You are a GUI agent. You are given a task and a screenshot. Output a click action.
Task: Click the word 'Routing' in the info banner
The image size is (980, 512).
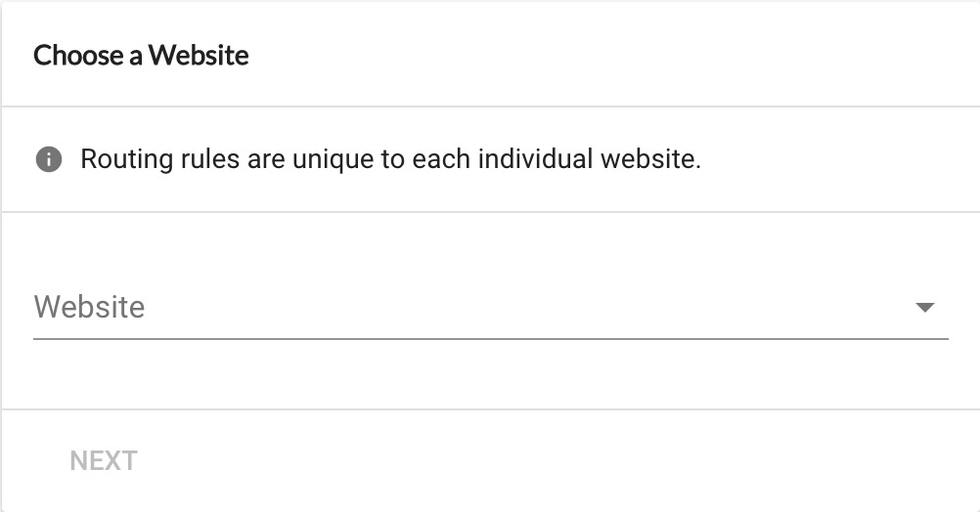(127, 160)
